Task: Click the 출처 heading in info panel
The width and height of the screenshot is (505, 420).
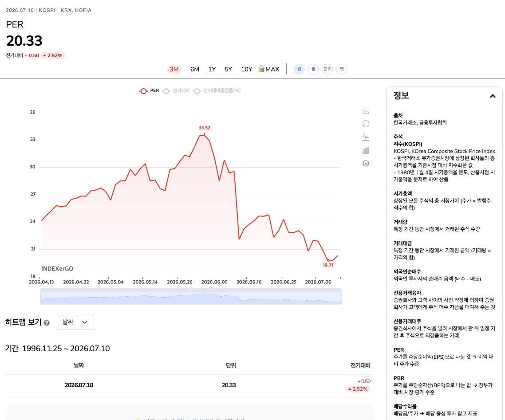Action: (x=398, y=115)
